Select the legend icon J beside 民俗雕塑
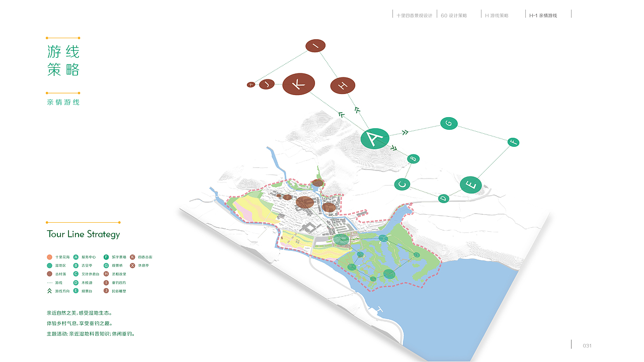 106,291
